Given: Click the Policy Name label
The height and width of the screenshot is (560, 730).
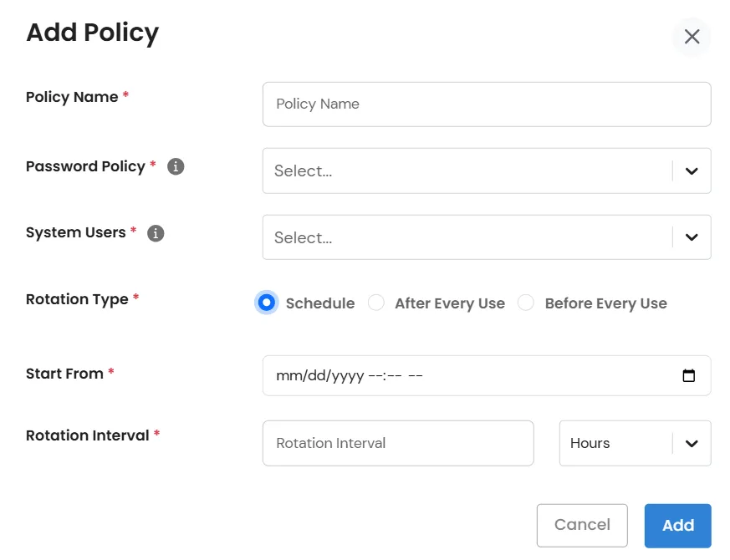Looking at the screenshot, I should pyautogui.click(x=72, y=97).
